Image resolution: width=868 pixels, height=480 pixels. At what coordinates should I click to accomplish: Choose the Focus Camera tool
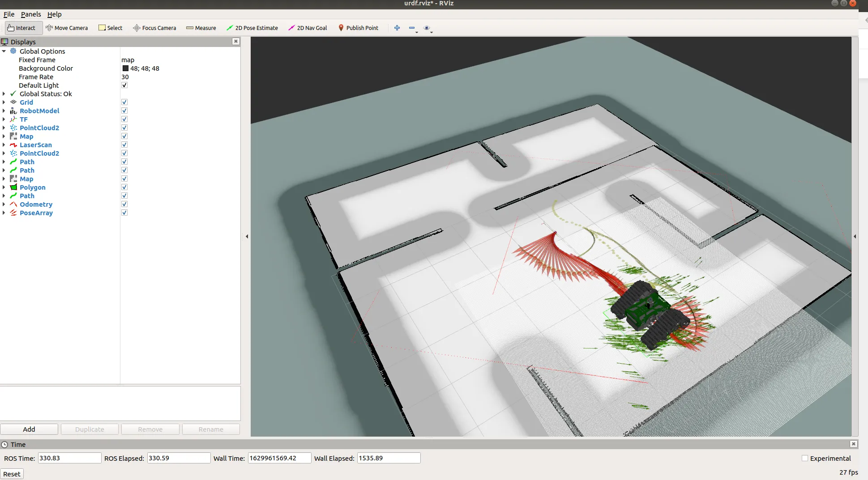click(154, 28)
